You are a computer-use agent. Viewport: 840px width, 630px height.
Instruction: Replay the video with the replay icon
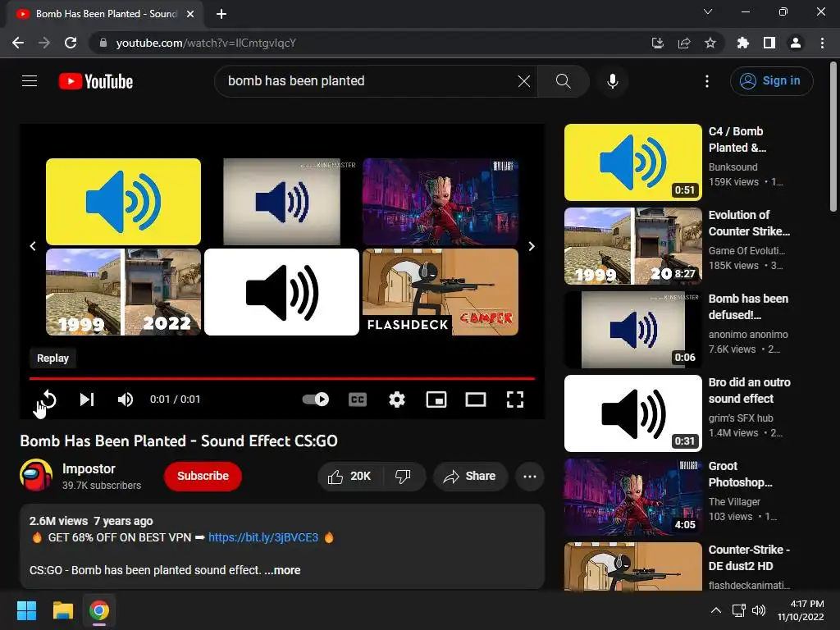point(48,399)
